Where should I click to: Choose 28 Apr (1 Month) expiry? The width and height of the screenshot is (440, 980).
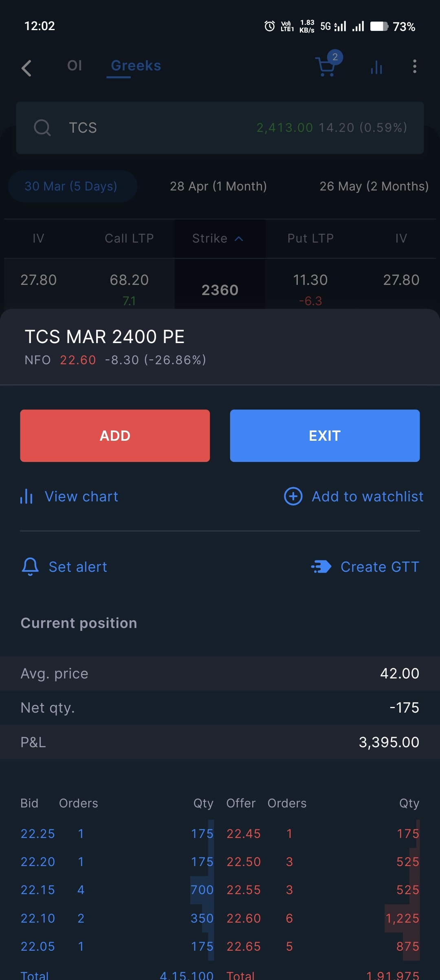pos(218,186)
